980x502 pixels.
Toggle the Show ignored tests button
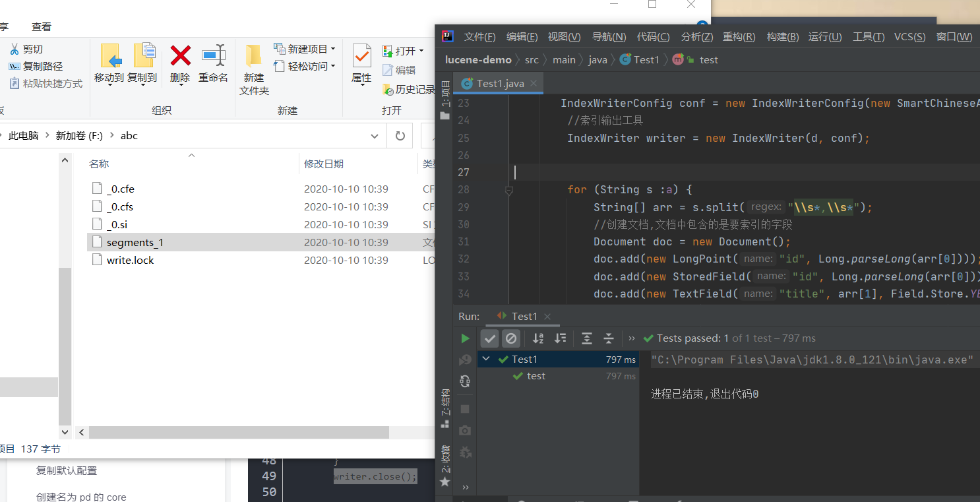(511, 338)
